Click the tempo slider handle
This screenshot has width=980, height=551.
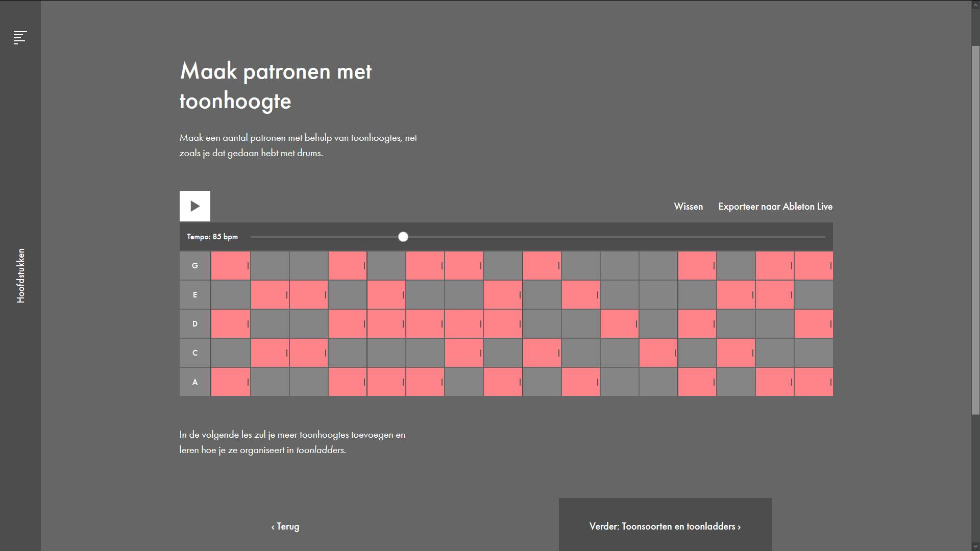point(403,237)
